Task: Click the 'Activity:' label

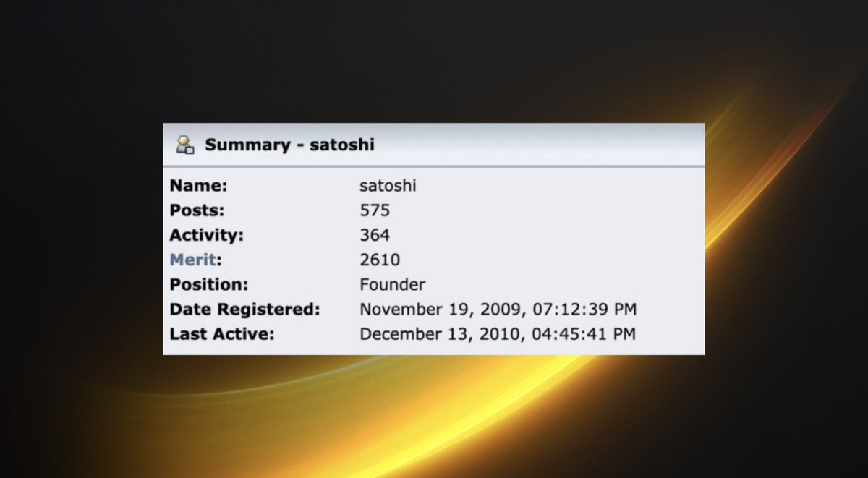Action: 207,235
